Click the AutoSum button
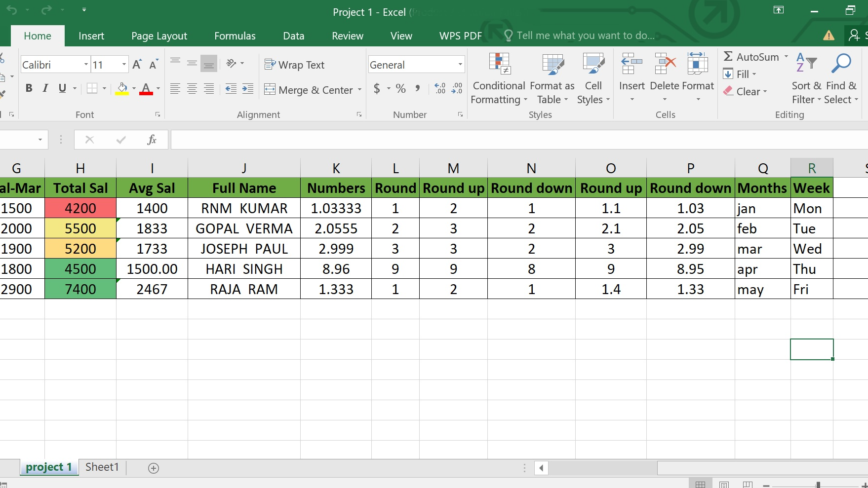 coord(751,57)
